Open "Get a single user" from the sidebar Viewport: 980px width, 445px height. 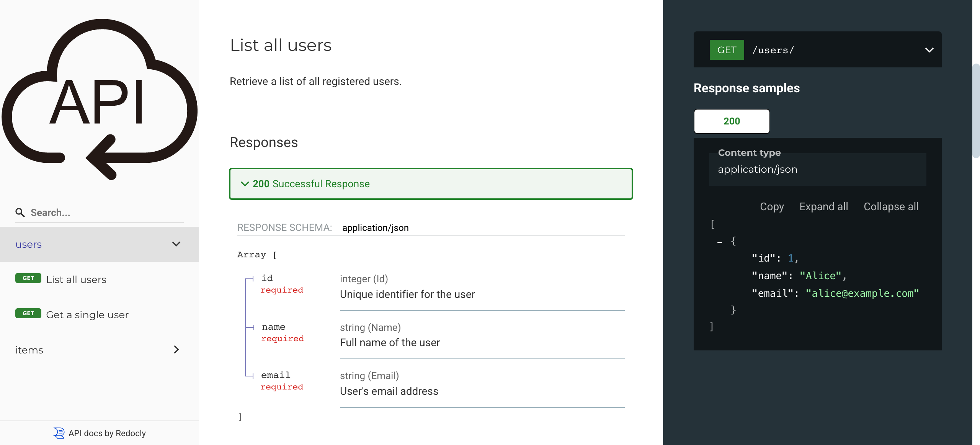87,314
